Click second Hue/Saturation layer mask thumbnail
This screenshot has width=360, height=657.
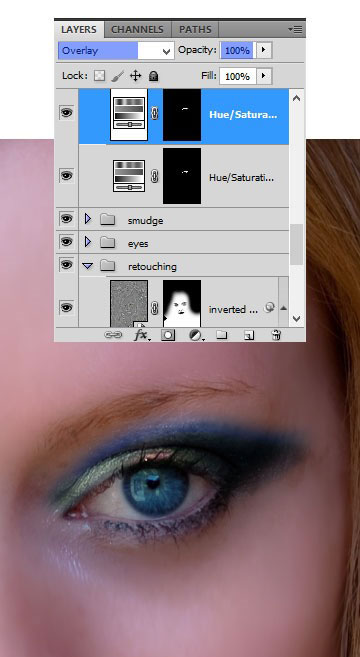click(182, 176)
